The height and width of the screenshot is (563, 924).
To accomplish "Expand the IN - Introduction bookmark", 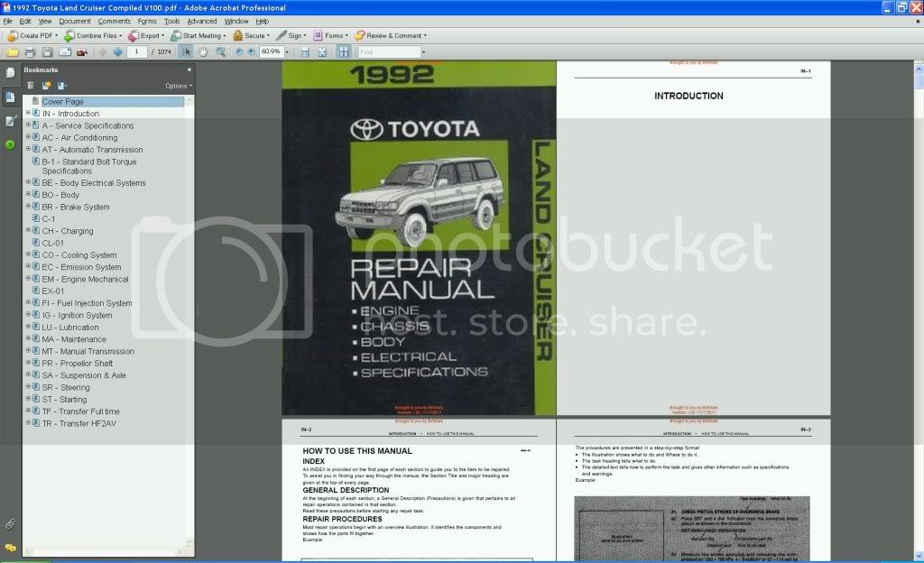I will pyautogui.click(x=28, y=114).
